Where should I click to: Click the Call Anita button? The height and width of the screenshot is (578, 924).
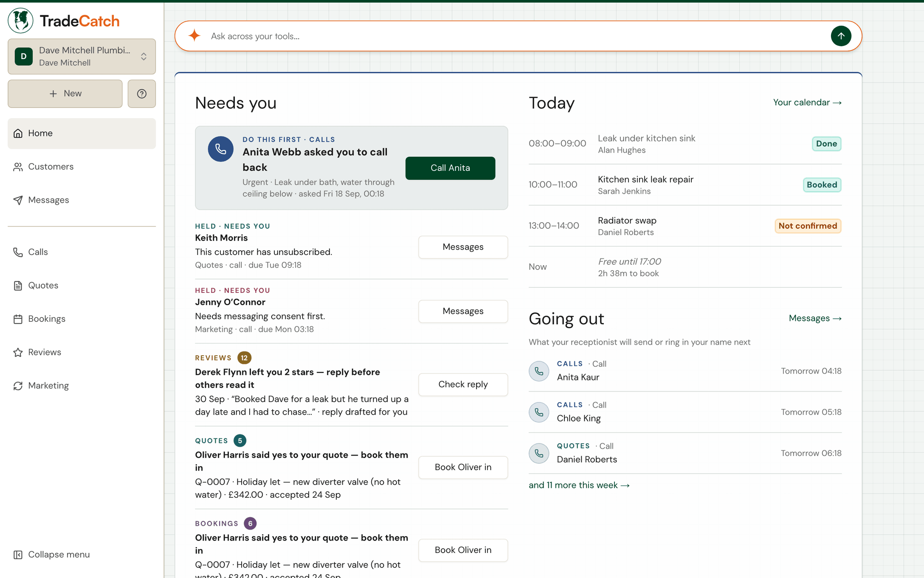pyautogui.click(x=450, y=168)
